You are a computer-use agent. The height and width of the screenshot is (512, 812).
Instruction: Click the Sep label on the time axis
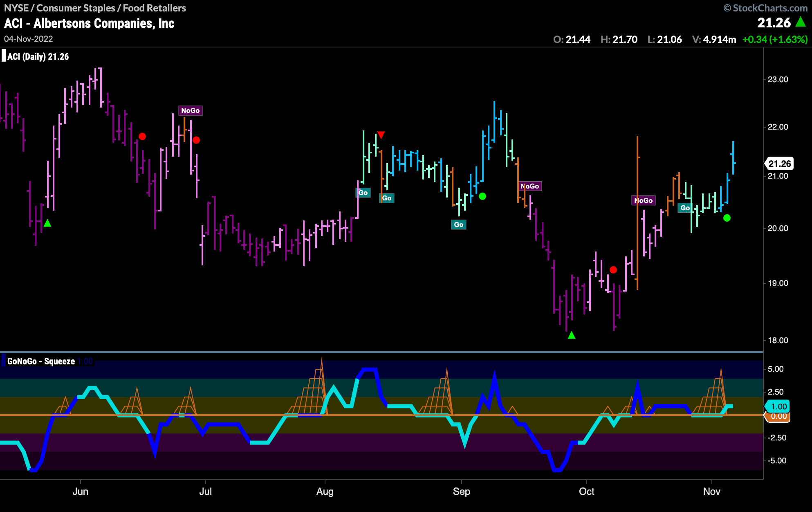(462, 492)
